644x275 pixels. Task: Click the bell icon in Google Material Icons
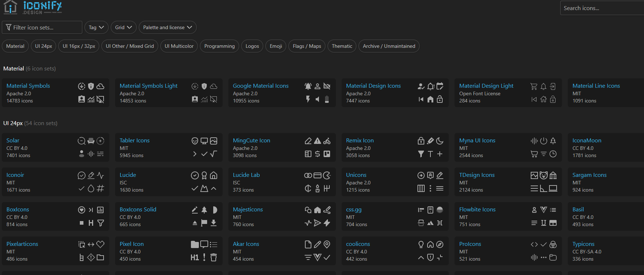[308, 86]
